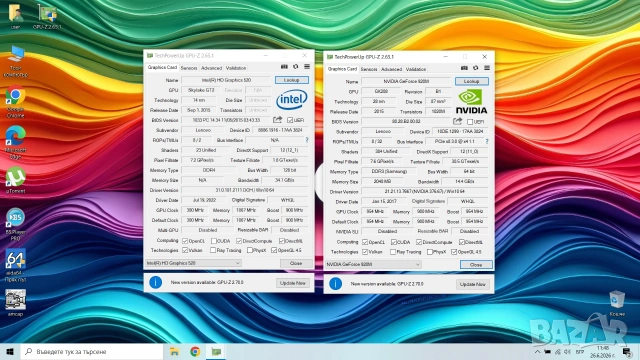Open the hamburger menu in Intel GPU-Z window

307,67
